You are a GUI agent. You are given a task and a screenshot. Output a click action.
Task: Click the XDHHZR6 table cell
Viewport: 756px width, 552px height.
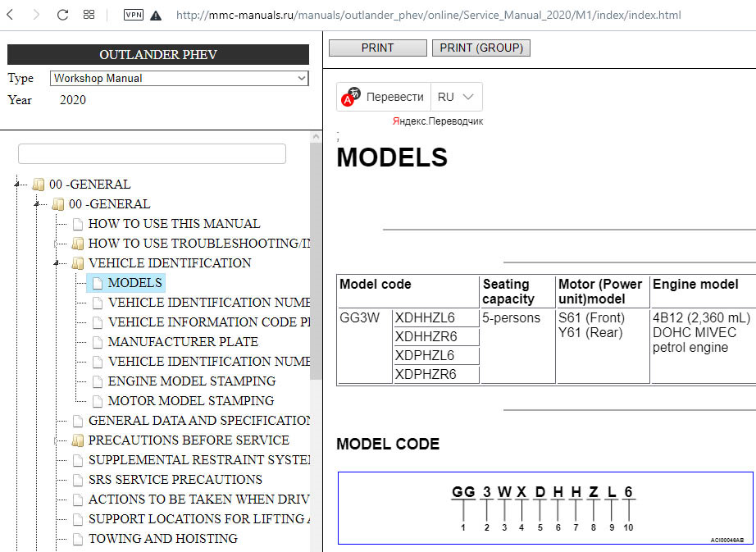tap(436, 336)
